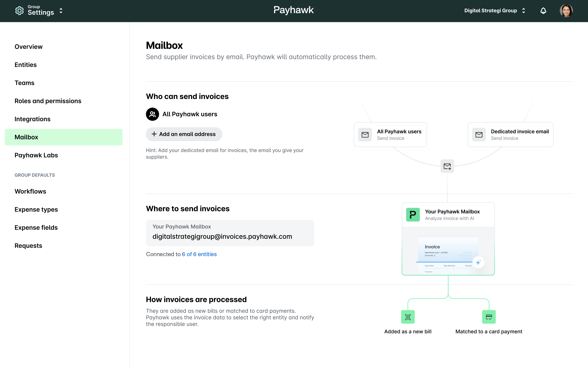Click the 'Where to send invoices' heading
This screenshot has width=588, height=380.
pos(188,209)
